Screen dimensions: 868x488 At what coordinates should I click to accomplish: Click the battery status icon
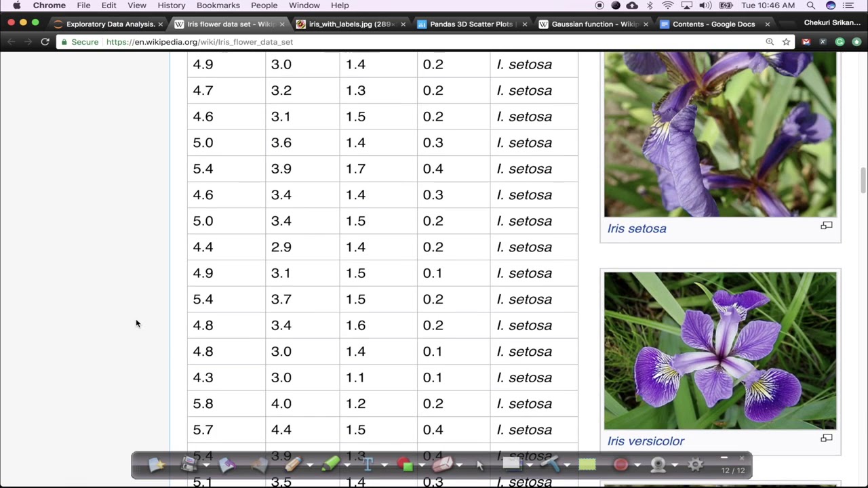[726, 5]
